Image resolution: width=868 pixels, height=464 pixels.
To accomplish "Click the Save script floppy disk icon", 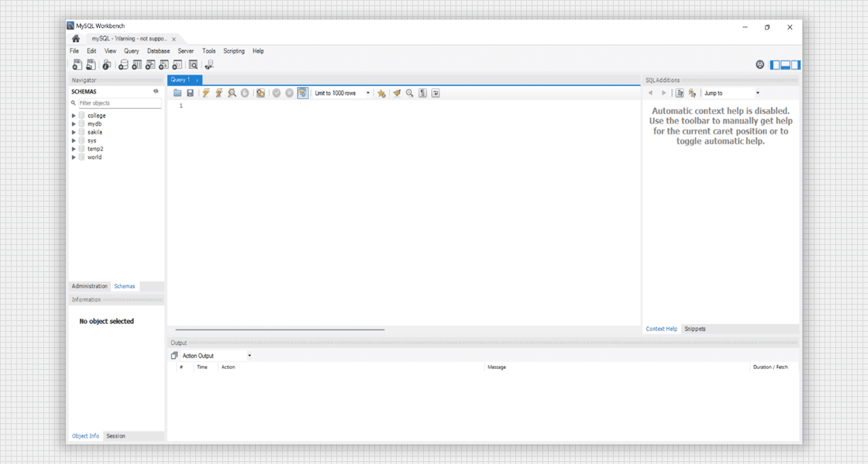I will tap(190, 93).
